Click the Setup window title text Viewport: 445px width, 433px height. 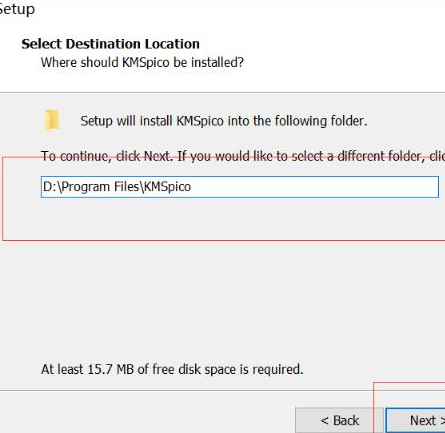[17, 9]
